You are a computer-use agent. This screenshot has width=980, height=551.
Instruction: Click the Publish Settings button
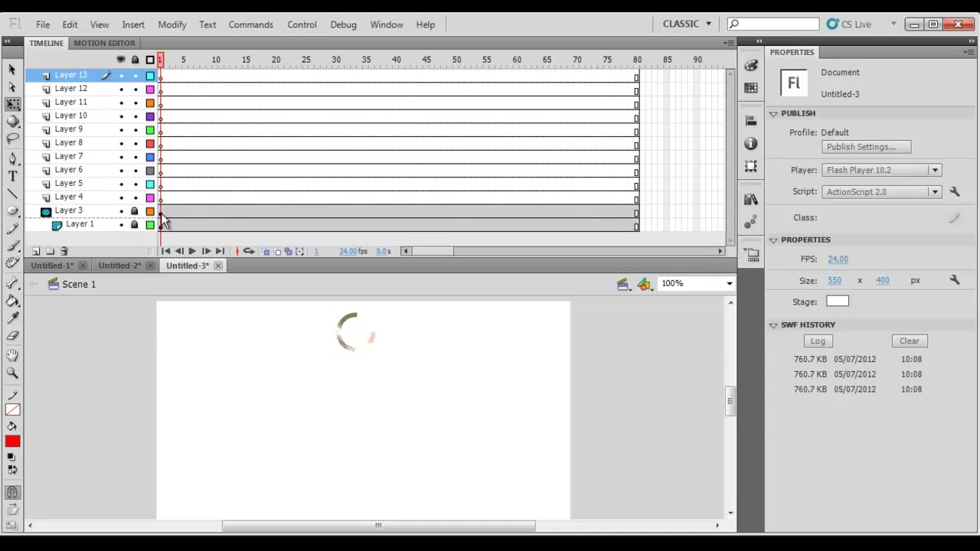(x=866, y=147)
